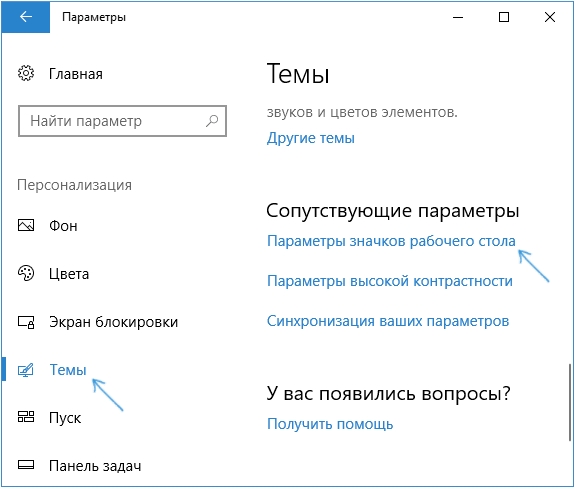Open Параметры высокой контрастности link

pyautogui.click(x=390, y=281)
